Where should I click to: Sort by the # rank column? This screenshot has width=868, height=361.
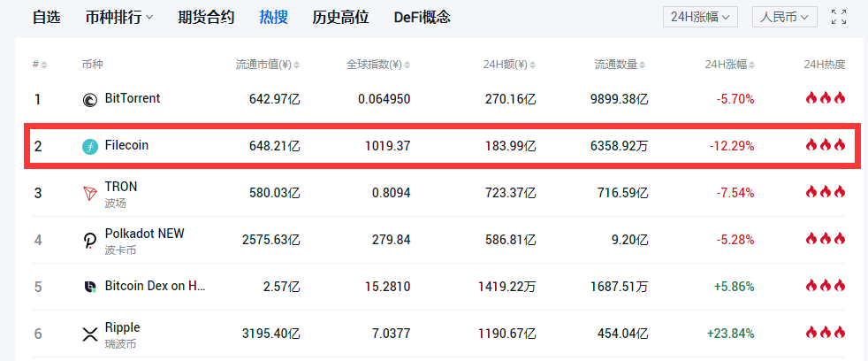tap(40, 65)
